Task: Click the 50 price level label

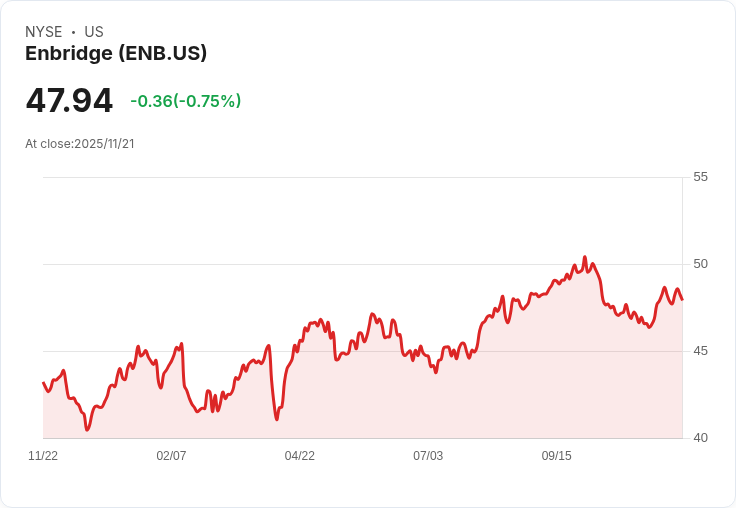Action: pyautogui.click(x=700, y=264)
